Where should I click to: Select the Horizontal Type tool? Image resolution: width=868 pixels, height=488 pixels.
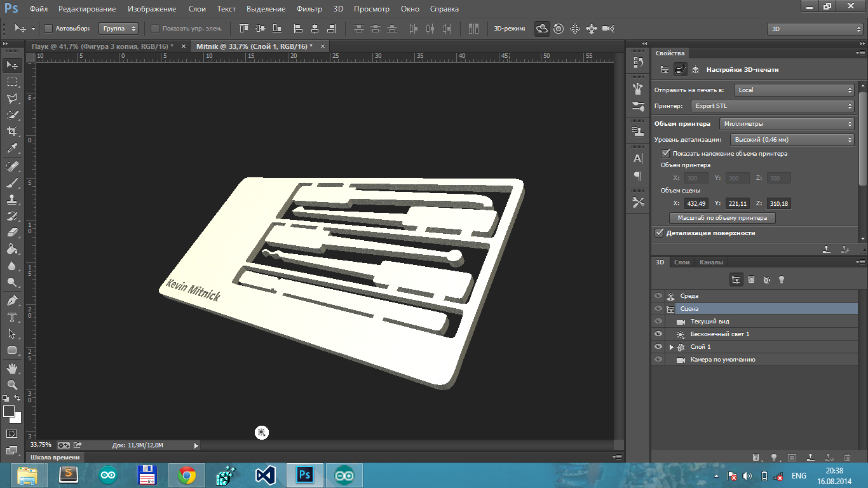pos(11,316)
